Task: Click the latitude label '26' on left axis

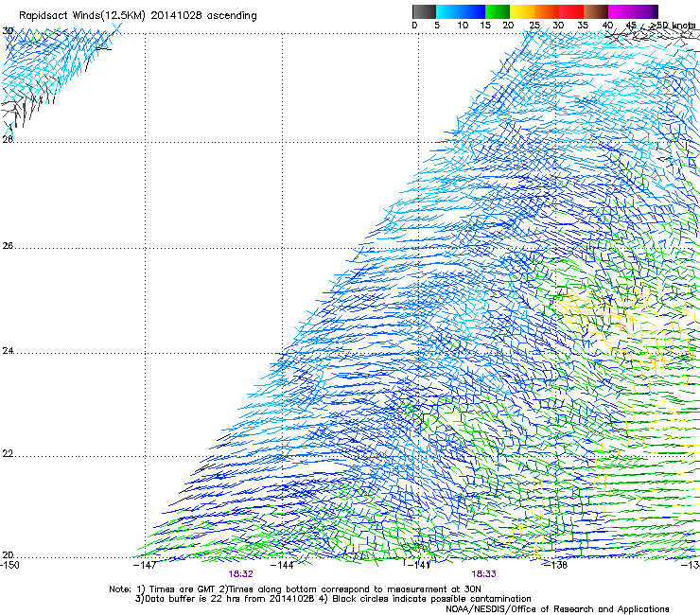Action: coord(8,246)
